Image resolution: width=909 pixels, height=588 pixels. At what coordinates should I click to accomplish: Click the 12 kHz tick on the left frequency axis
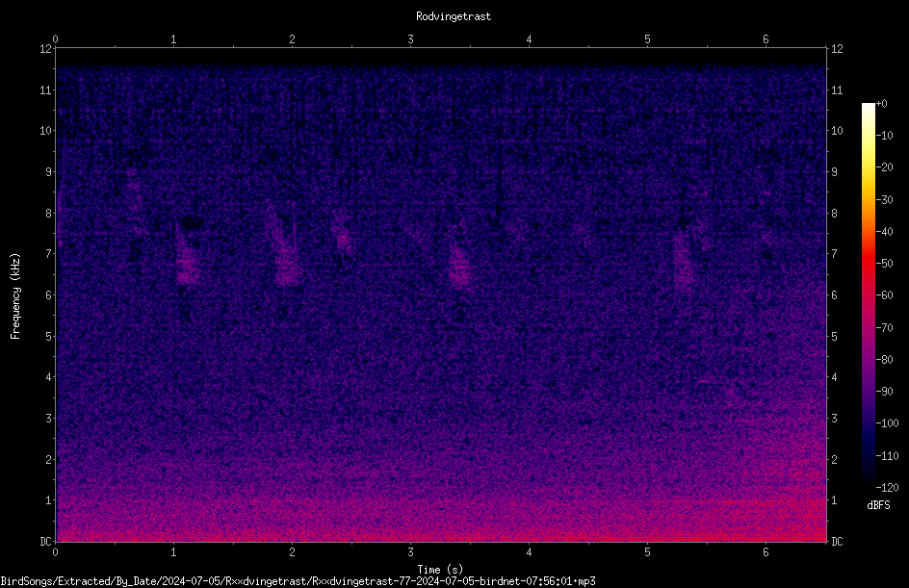[x=45, y=49]
